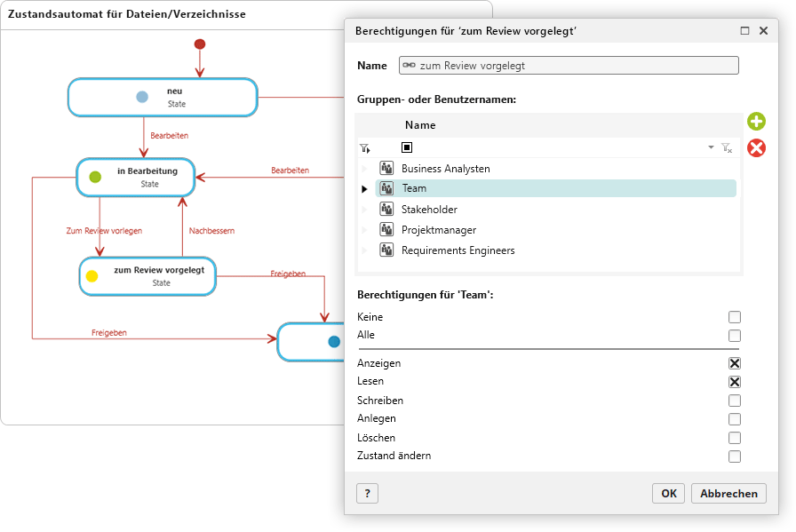Select 'Team' row in group list
Viewport: 796px width, 532px height.
(556, 188)
